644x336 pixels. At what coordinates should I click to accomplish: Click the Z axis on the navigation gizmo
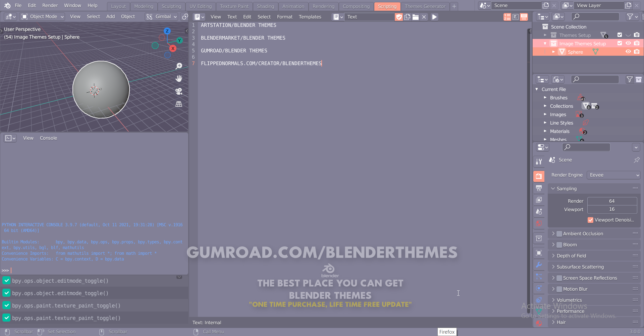[167, 31]
